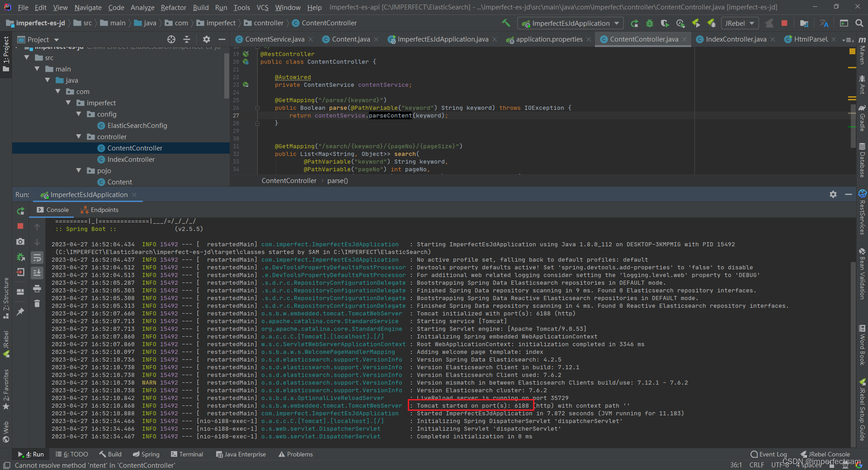
Task: Switch to the IndexController.java editor tab
Action: [x=736, y=39]
